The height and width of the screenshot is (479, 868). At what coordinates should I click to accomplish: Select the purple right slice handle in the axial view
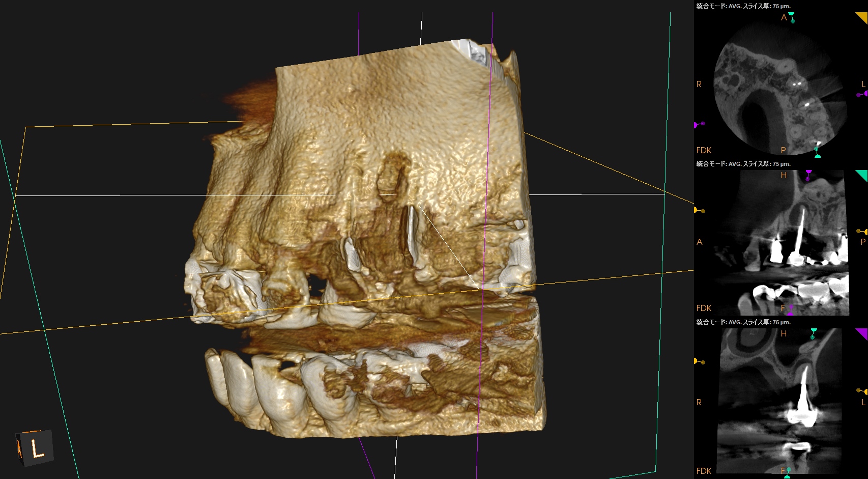click(861, 94)
